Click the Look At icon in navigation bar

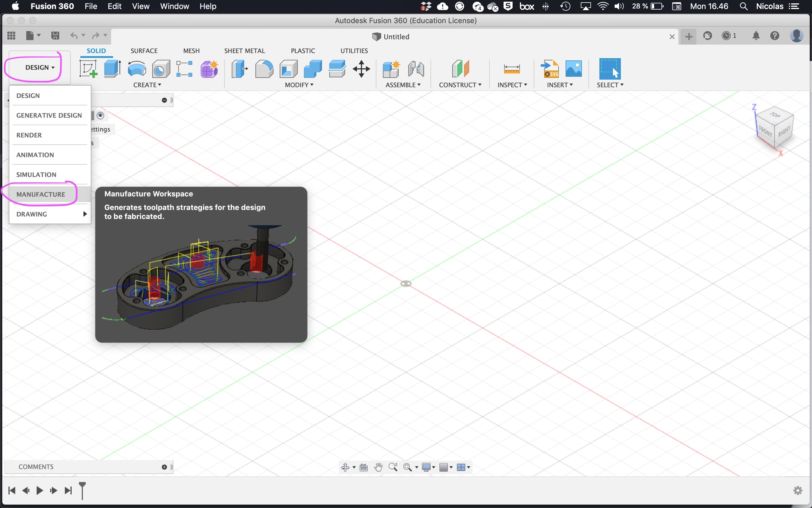coord(364,467)
